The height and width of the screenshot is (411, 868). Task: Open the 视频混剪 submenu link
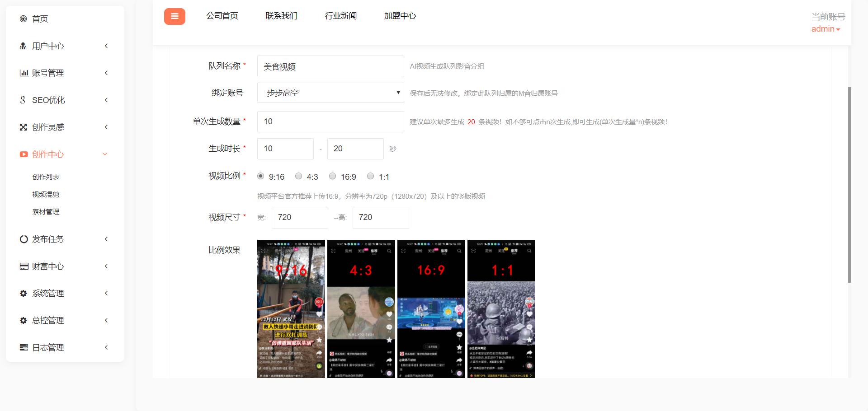click(46, 195)
